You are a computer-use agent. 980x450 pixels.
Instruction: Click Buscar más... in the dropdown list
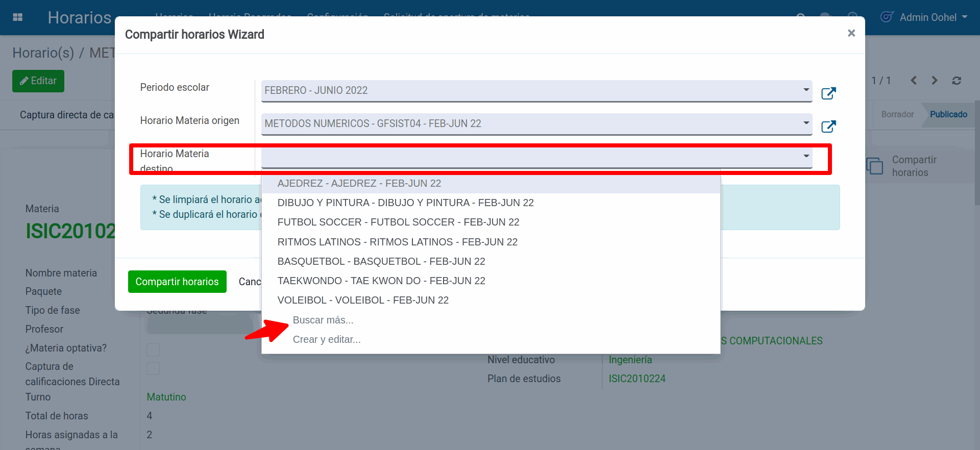[x=323, y=320]
